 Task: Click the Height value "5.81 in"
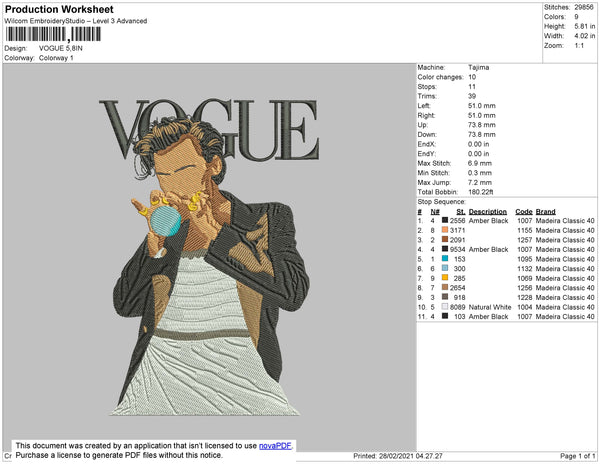(584, 26)
